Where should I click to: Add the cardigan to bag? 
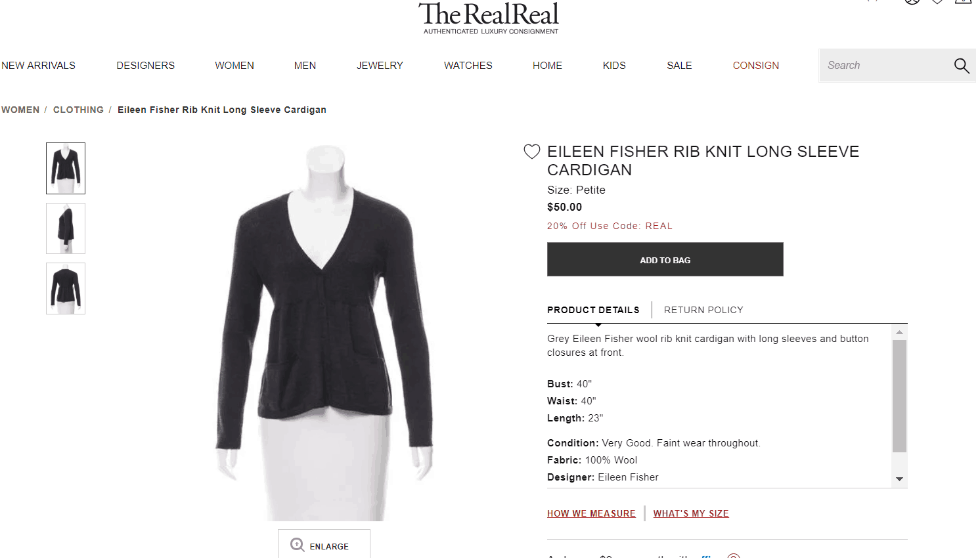click(x=665, y=259)
